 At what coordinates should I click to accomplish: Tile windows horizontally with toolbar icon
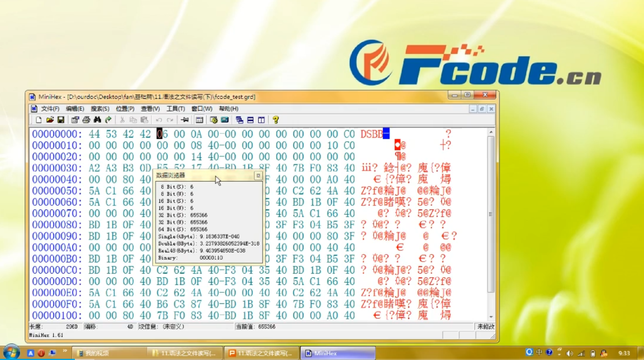tap(250, 120)
